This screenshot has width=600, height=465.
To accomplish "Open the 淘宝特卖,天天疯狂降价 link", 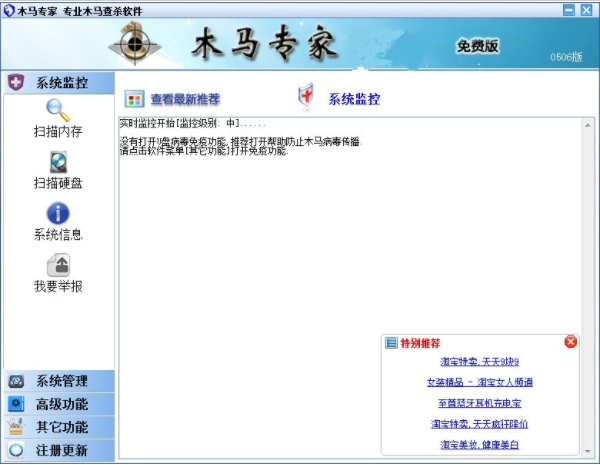I will coord(479,424).
